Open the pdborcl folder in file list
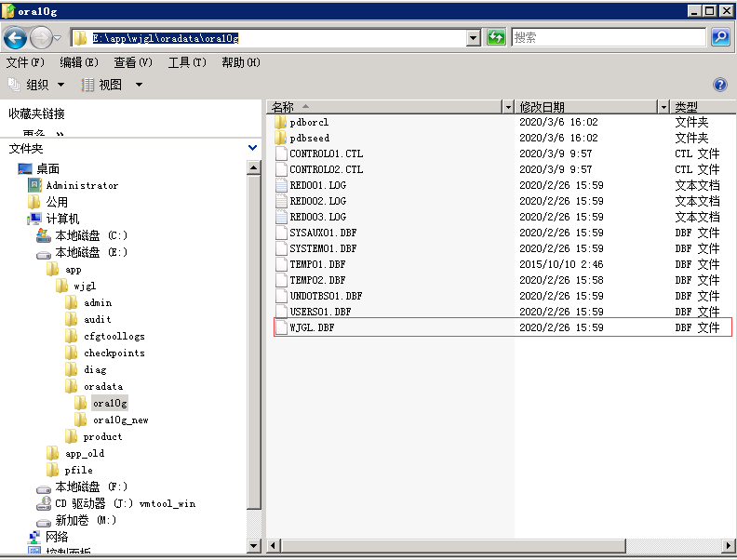 [309, 122]
